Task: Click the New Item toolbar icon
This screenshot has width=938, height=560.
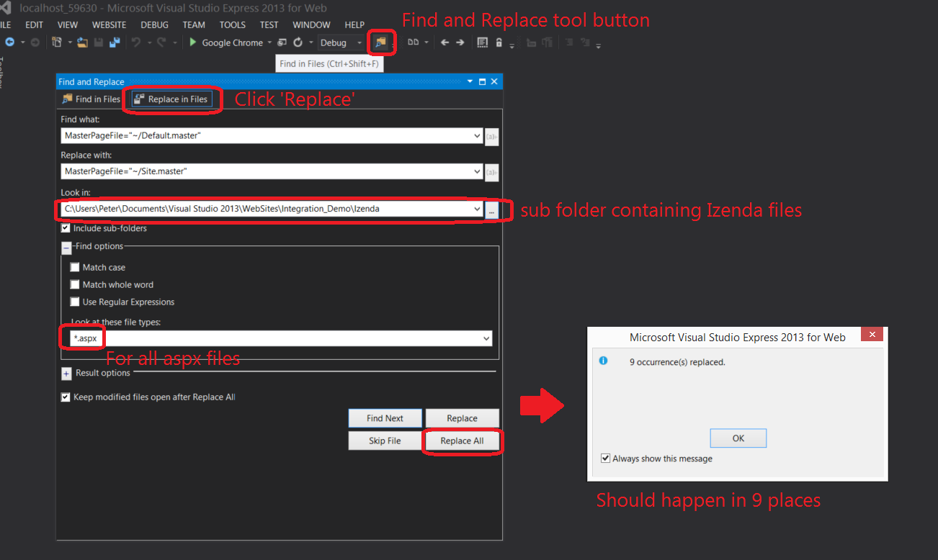Action: tap(57, 42)
